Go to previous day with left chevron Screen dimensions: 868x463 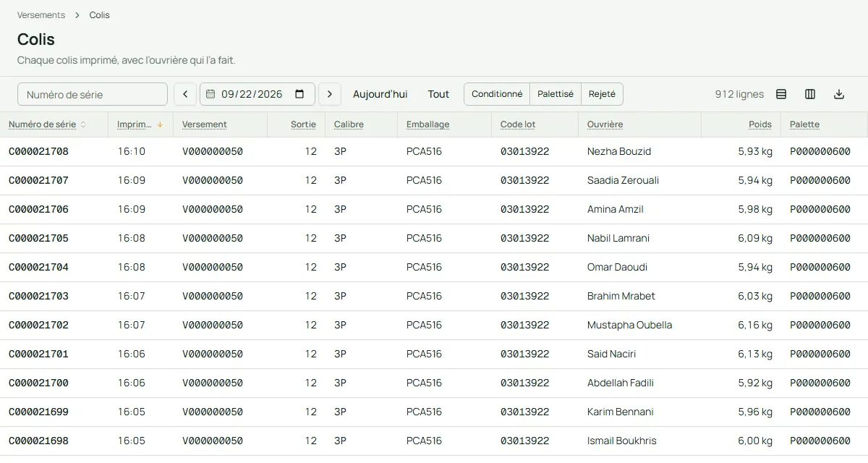185,94
